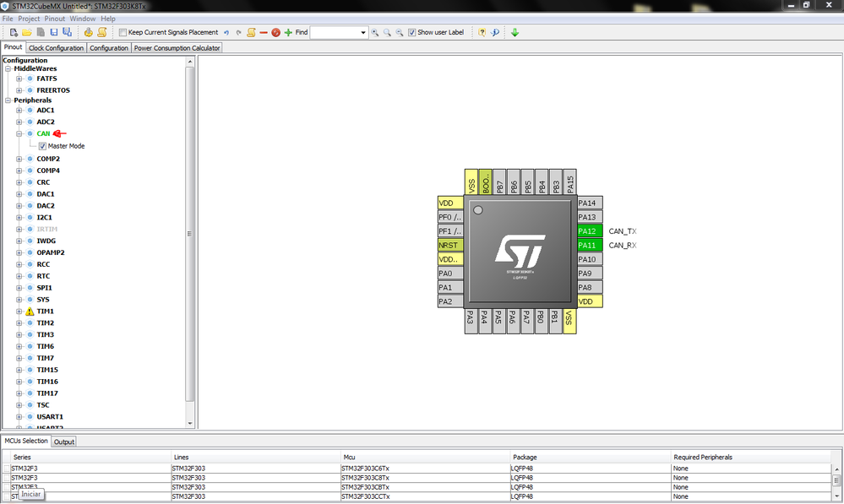844x504 pixels.
Task: Click the scroll icon beside the gear icon
Action: (101, 32)
